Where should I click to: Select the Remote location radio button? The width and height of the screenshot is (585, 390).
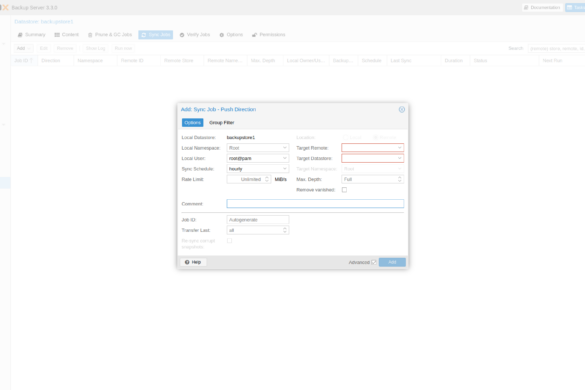tap(375, 137)
